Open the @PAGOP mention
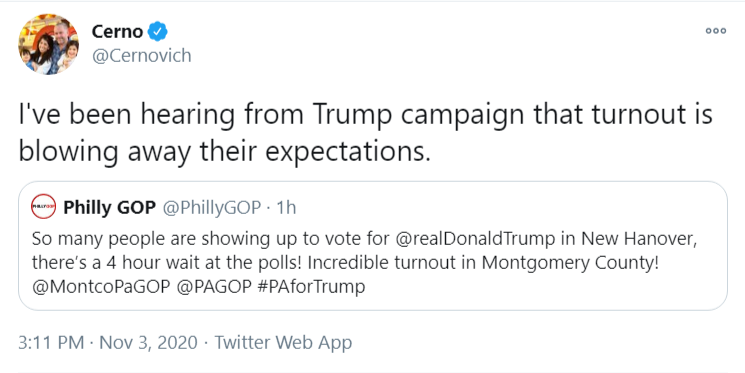 click(x=214, y=286)
